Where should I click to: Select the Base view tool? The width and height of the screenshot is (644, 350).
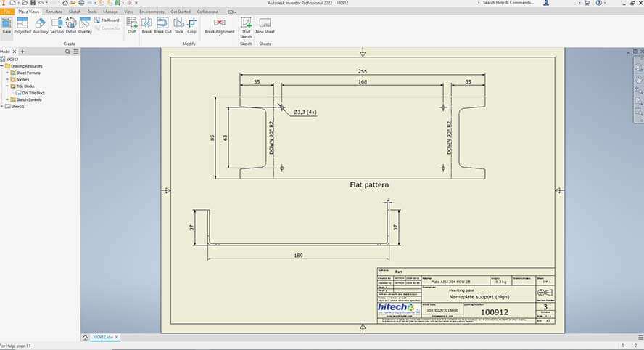(7, 25)
